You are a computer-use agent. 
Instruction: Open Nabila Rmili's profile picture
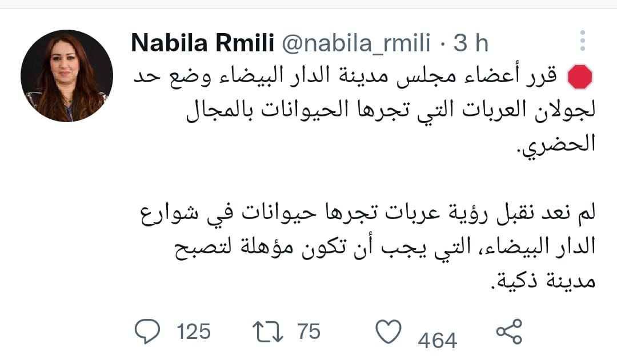[67, 76]
